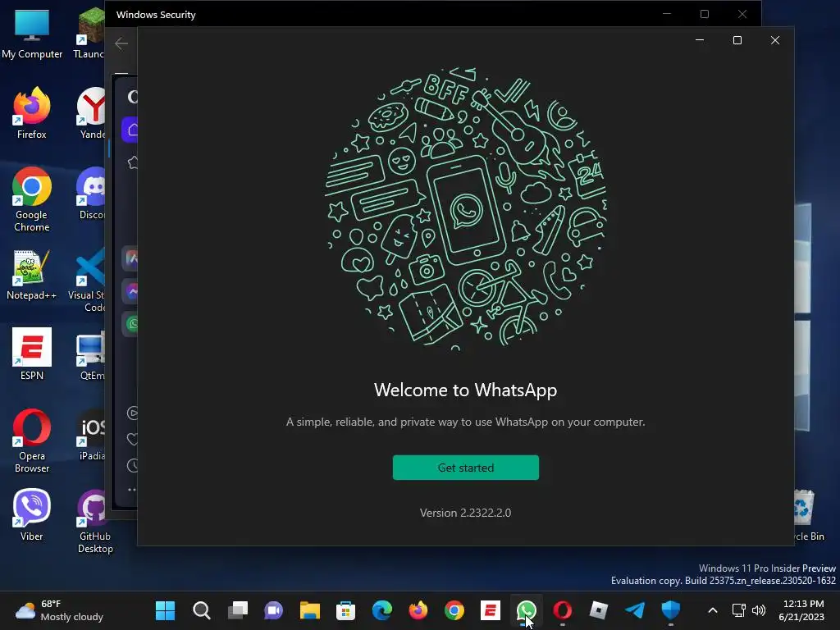
Task: Select the Google Chrome desktop shortcut
Action: click(x=32, y=199)
